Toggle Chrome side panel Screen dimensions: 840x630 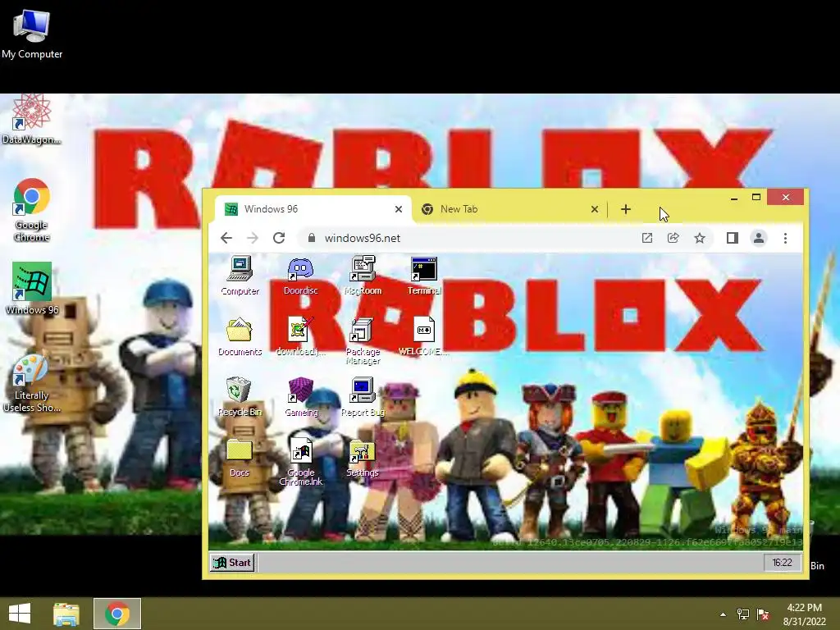pyautogui.click(x=733, y=238)
